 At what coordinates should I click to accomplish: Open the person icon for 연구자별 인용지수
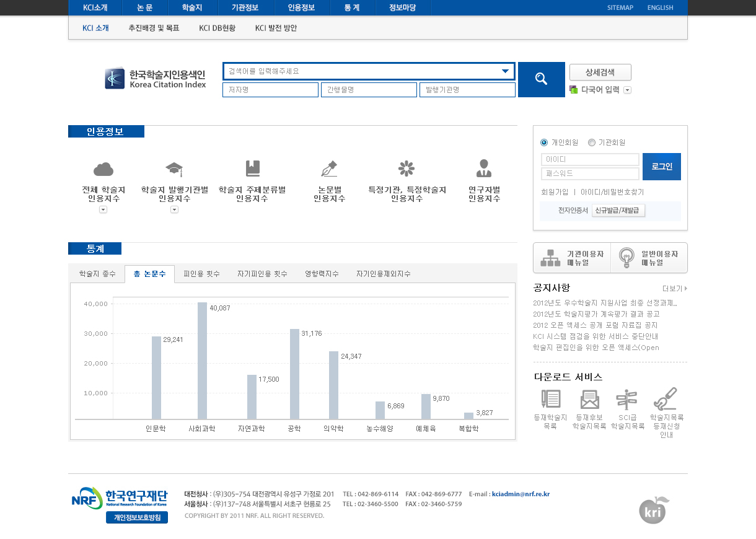tap(484, 169)
